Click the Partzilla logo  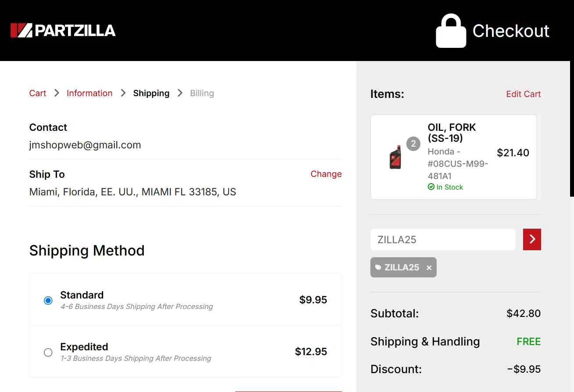(63, 30)
